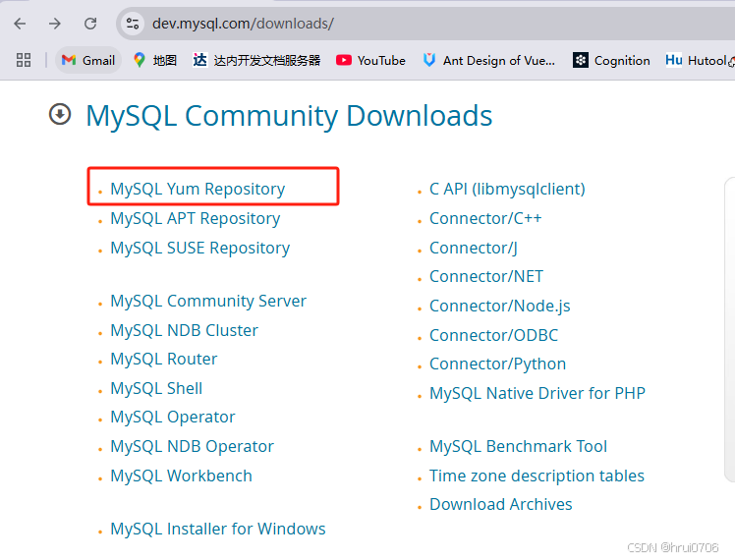The height and width of the screenshot is (560, 735).
Task: Open the MySQL Benchmark Tool link
Action: [518, 447]
